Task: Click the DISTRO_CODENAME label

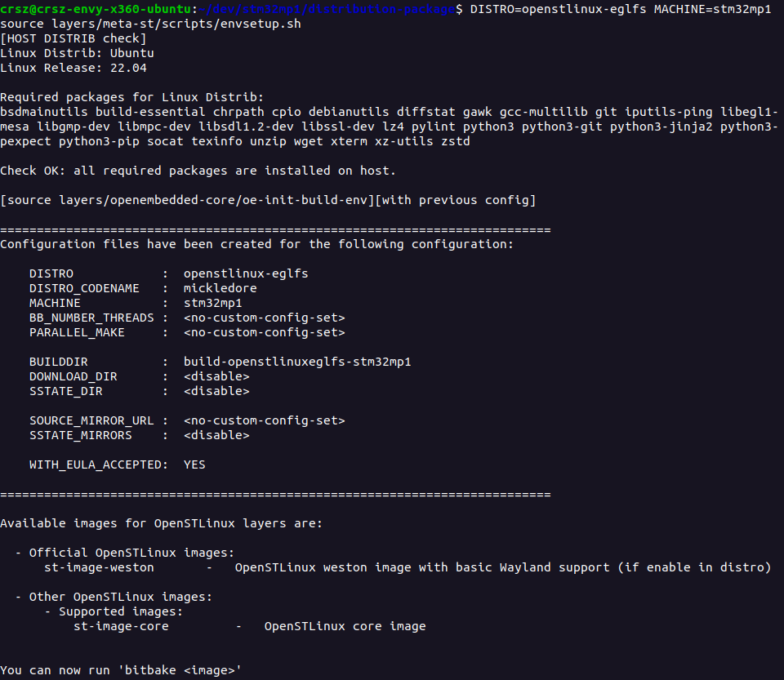Action: [x=84, y=288]
